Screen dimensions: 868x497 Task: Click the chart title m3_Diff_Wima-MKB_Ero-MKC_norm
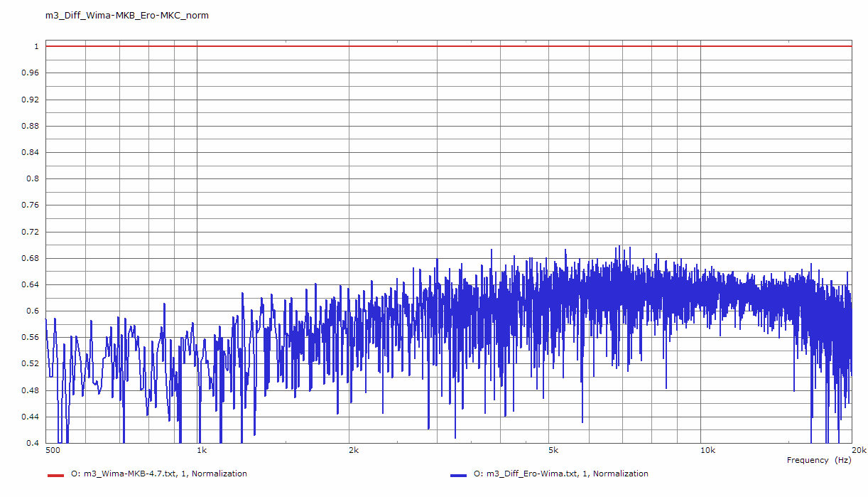(x=127, y=15)
